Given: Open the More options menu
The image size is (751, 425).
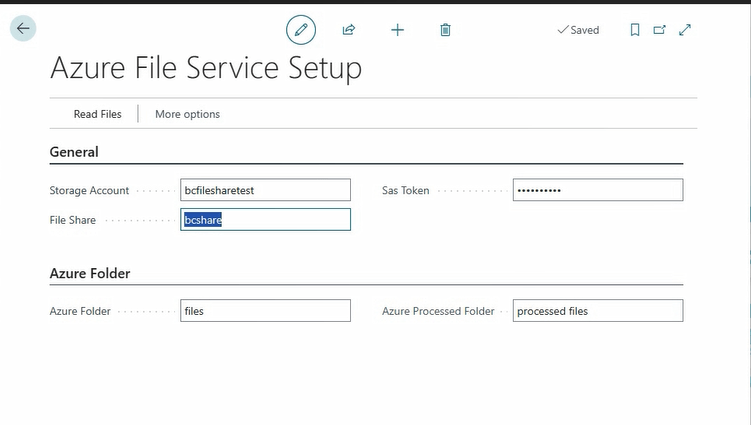Looking at the screenshot, I should [187, 114].
